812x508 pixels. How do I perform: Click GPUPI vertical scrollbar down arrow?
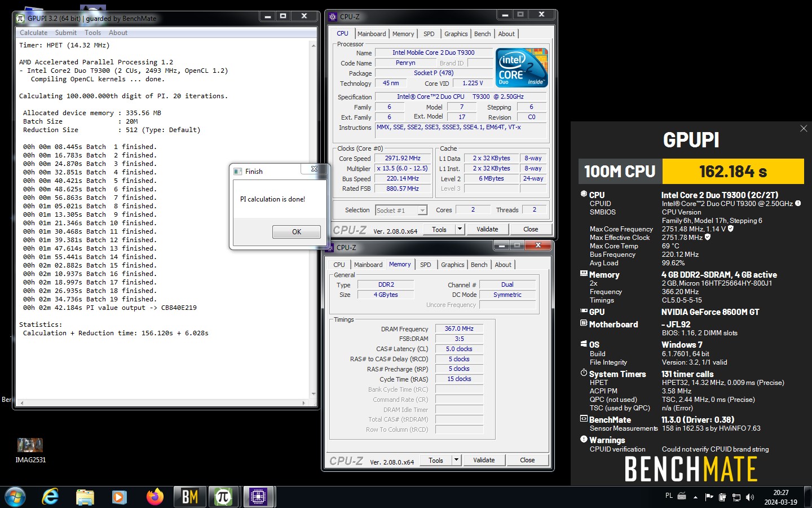point(314,394)
